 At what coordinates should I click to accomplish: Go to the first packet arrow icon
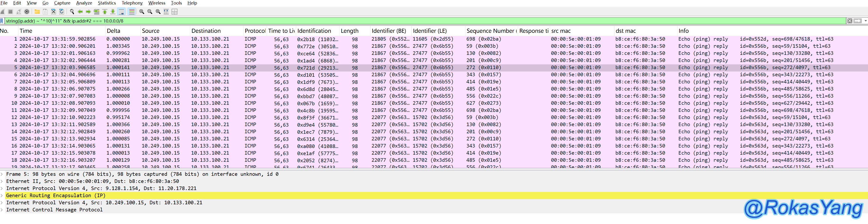click(105, 12)
